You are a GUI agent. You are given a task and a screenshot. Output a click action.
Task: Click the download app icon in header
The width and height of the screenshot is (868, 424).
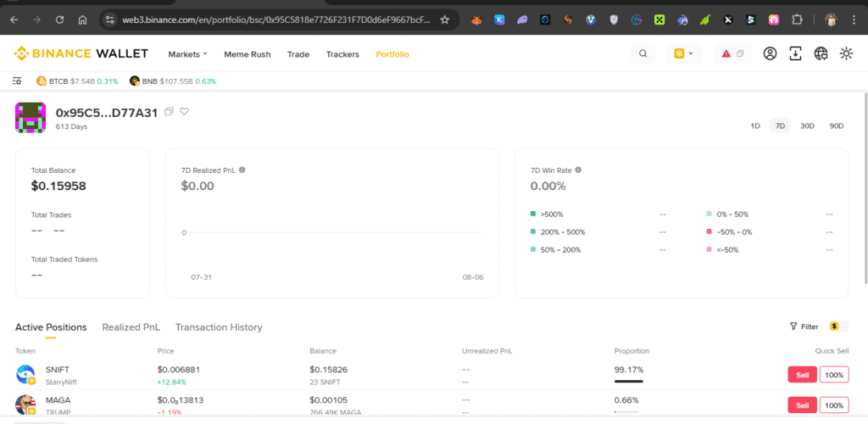(795, 54)
